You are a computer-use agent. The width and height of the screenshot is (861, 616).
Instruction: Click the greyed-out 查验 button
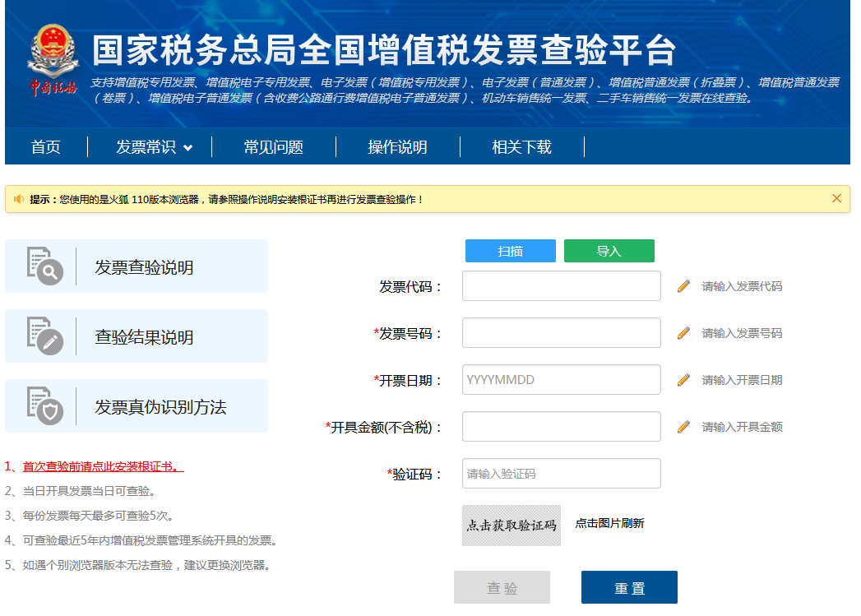(x=502, y=587)
